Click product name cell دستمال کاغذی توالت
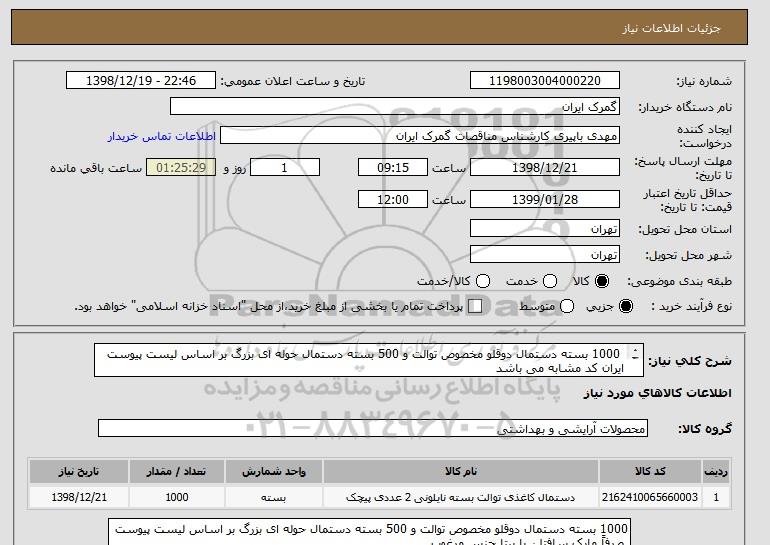 [x=461, y=497]
